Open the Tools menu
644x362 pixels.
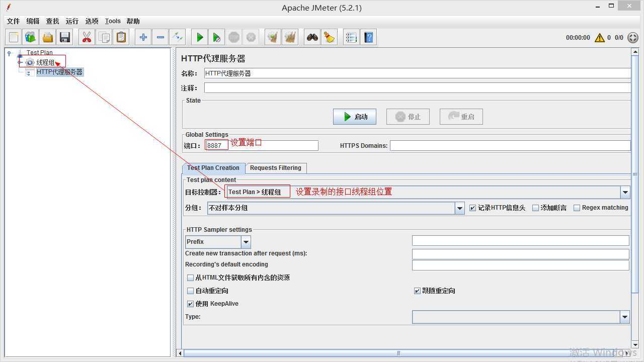113,21
